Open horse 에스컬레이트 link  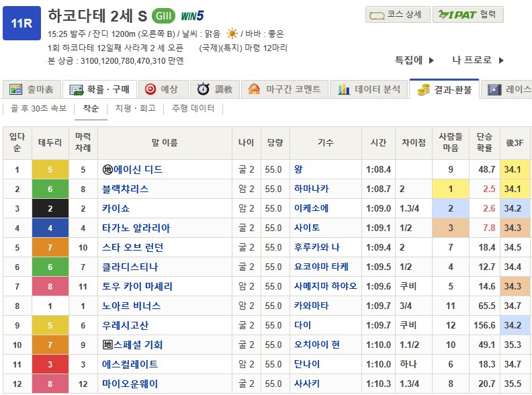(x=130, y=365)
